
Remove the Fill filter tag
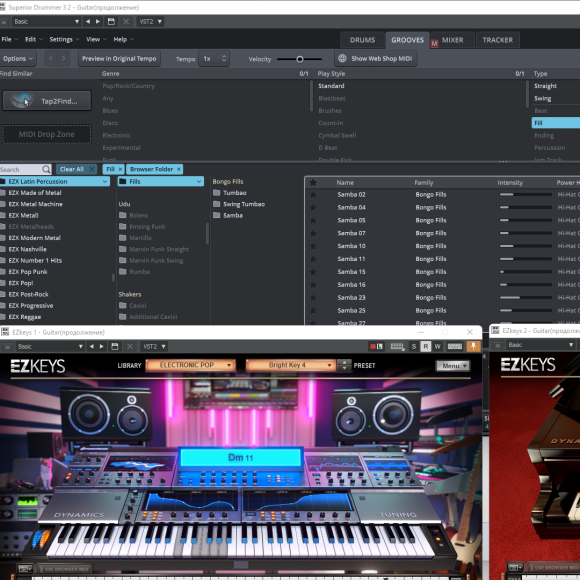[x=120, y=169]
